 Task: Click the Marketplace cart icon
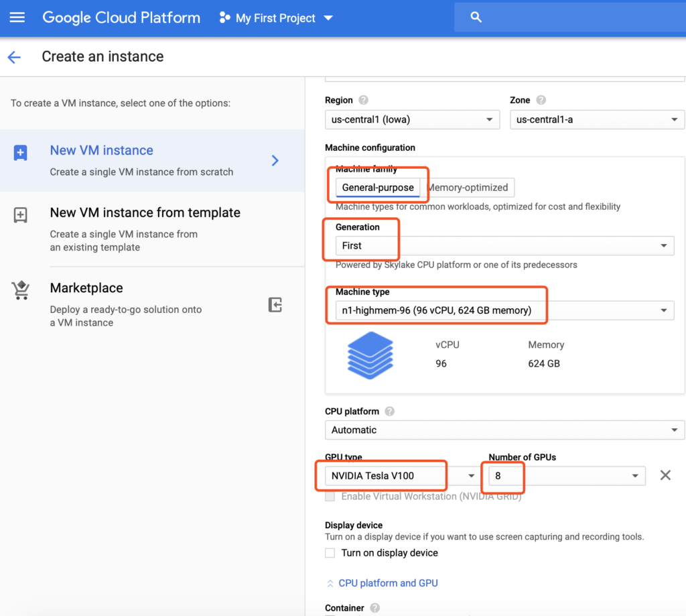coord(21,290)
